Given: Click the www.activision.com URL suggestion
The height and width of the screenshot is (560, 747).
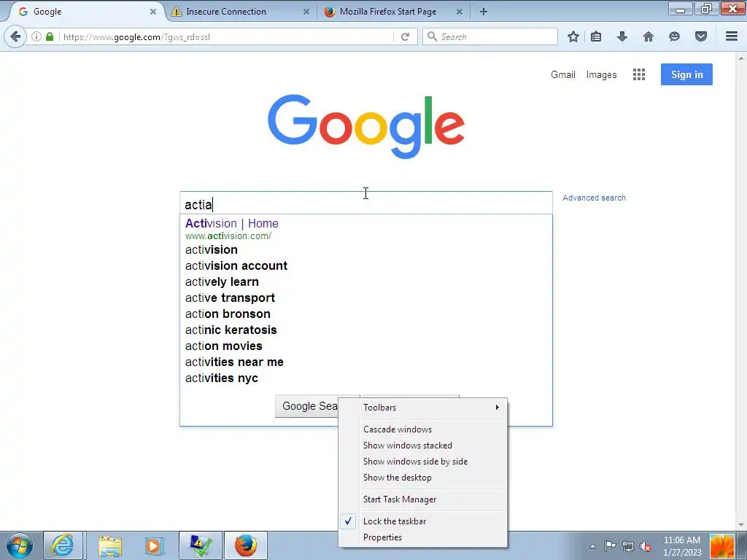Looking at the screenshot, I should pyautogui.click(x=228, y=236).
